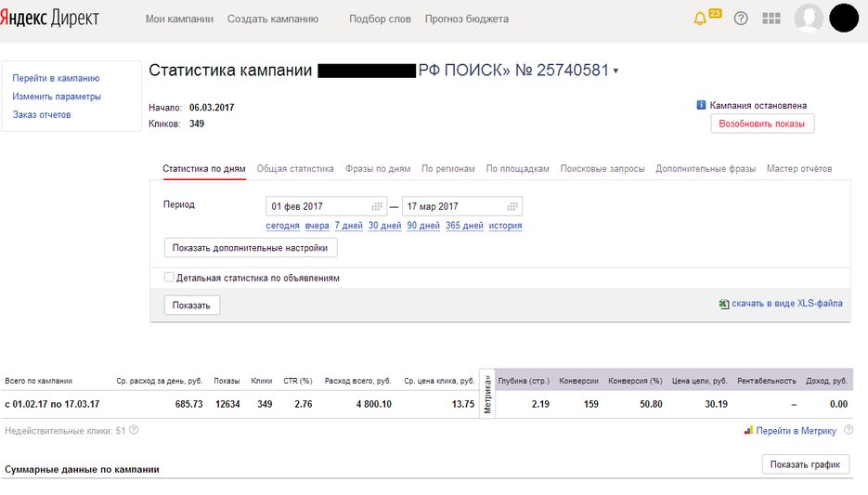Click the XLS file icon
Image resolution: width=868 pixels, height=495 pixels.
pos(723,304)
